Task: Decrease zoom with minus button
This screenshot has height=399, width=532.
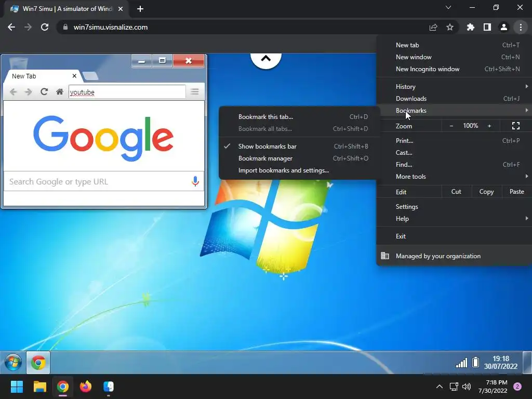Action: click(x=451, y=126)
